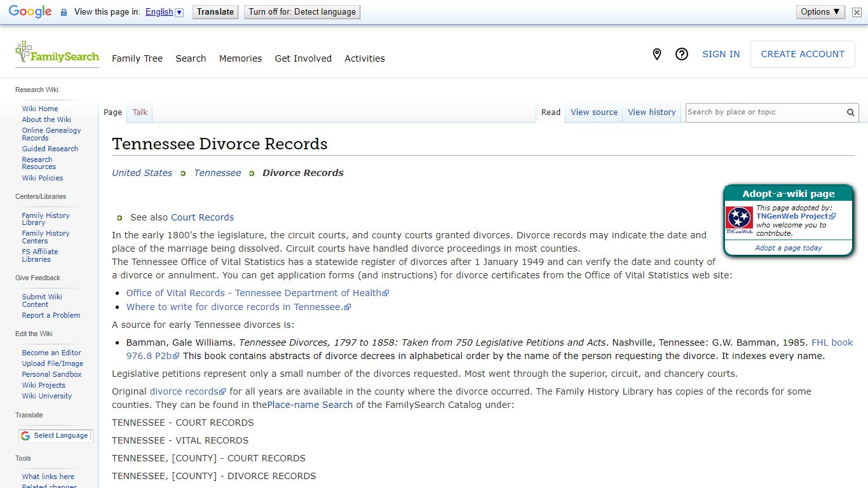Switch to the Page tab
This screenshot has width=868, height=488.
(x=112, y=112)
